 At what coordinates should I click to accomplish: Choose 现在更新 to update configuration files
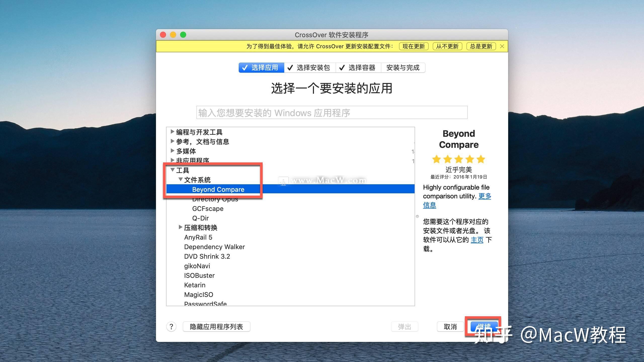413,46
